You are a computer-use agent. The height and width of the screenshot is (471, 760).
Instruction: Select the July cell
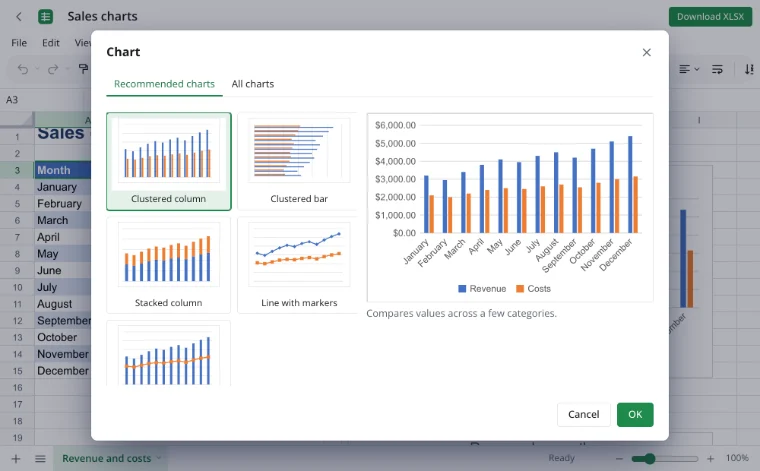pos(63,287)
